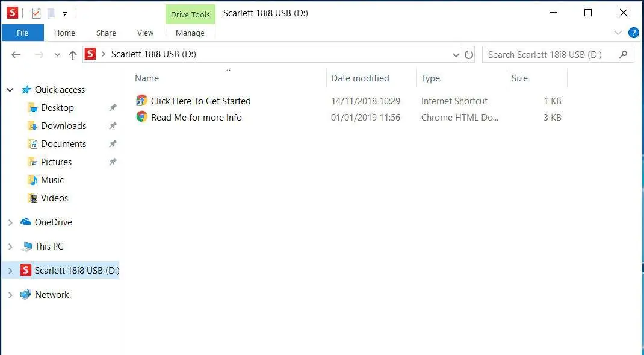The image size is (644, 355).
Task: Open the recent locations dropdown
Action: [57, 55]
